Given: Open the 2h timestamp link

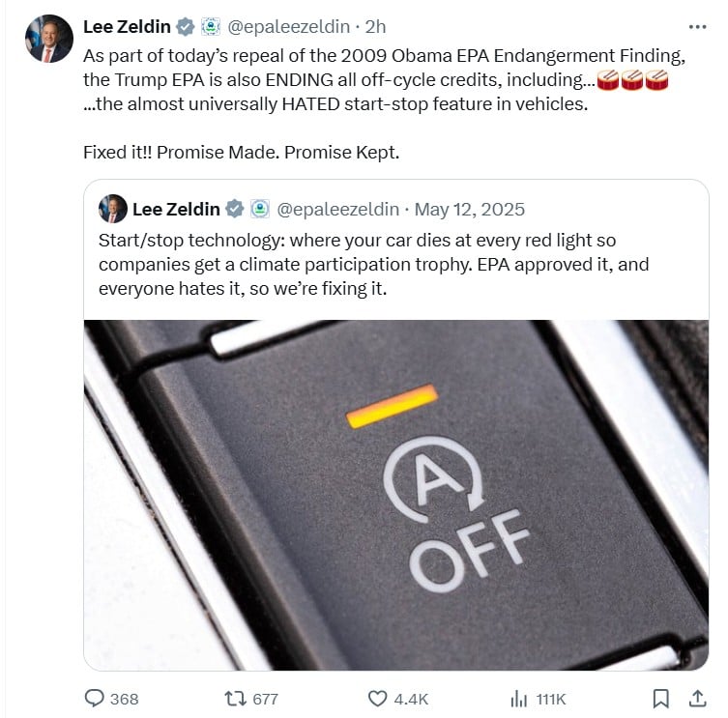Looking at the screenshot, I should 375,26.
